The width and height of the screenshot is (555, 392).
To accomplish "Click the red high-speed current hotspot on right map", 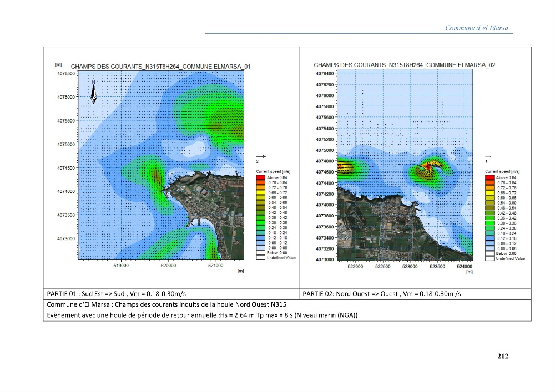I will [428, 165].
